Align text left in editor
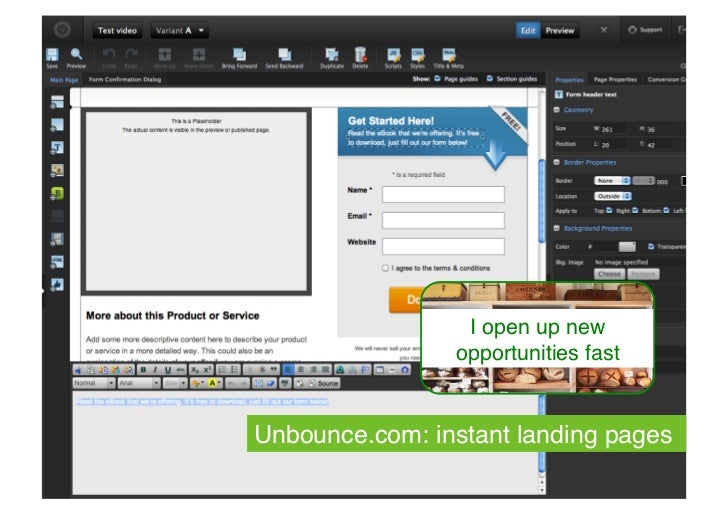728x515 pixels. (x=288, y=370)
